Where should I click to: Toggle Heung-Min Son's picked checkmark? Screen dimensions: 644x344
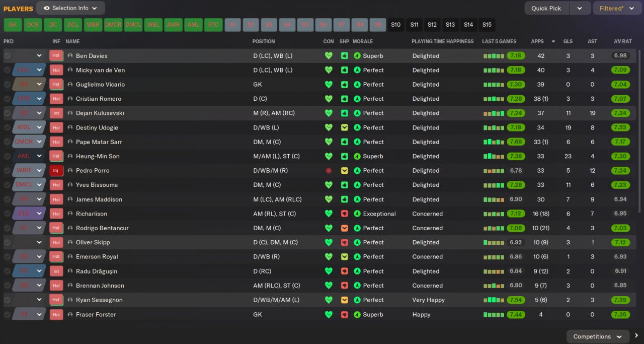click(7, 156)
